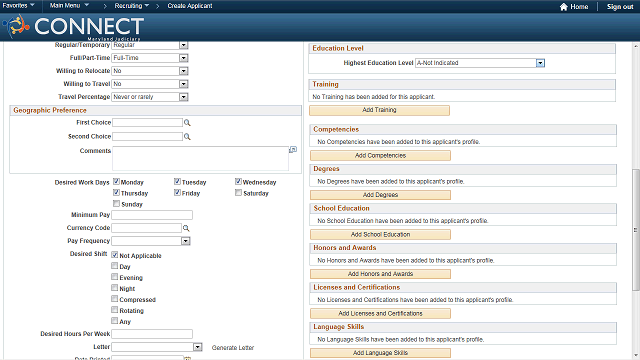The image size is (640, 360).
Task: Expand the Letter dropdown
Action: pos(198,347)
